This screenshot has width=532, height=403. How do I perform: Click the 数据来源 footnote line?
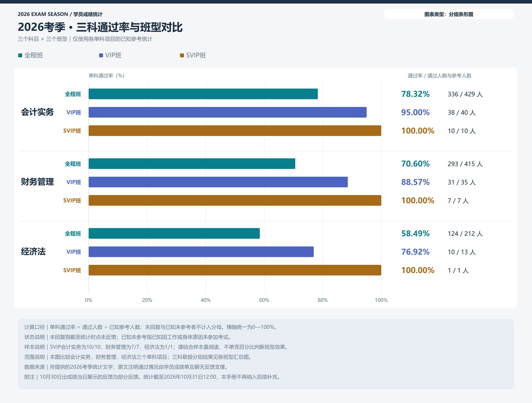point(127,367)
